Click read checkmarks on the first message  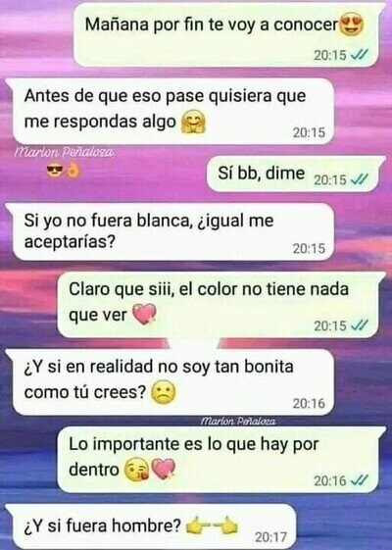tap(360, 55)
